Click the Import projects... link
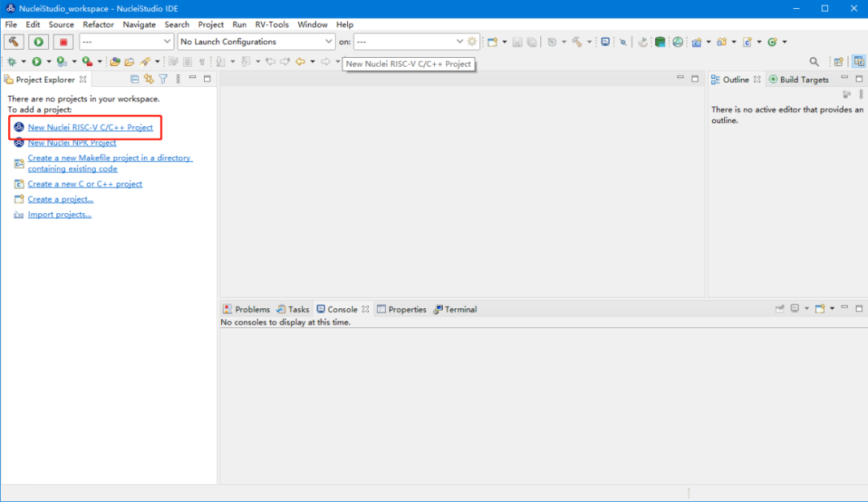The image size is (868, 502). coord(59,215)
